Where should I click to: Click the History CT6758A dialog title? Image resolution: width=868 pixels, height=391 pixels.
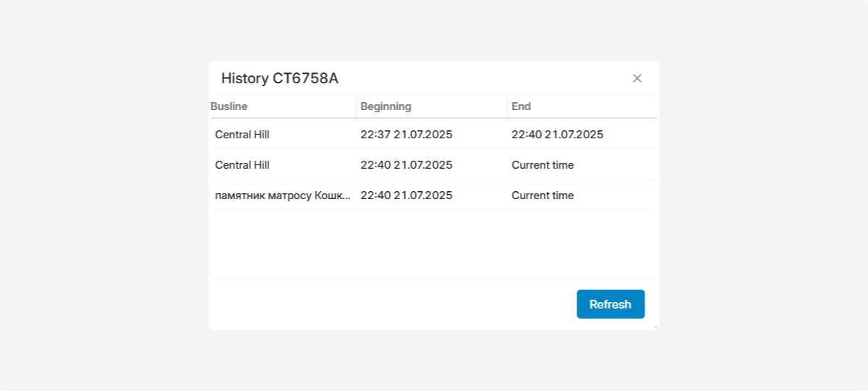(280, 78)
